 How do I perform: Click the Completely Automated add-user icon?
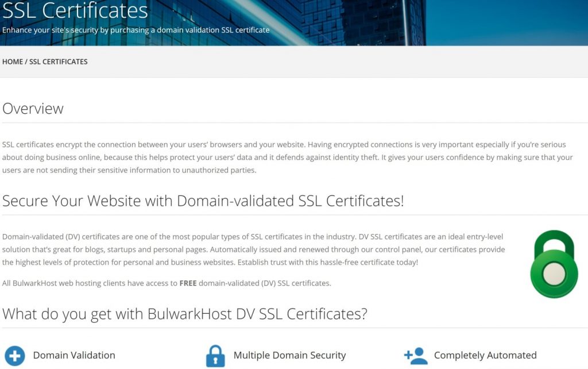point(416,355)
